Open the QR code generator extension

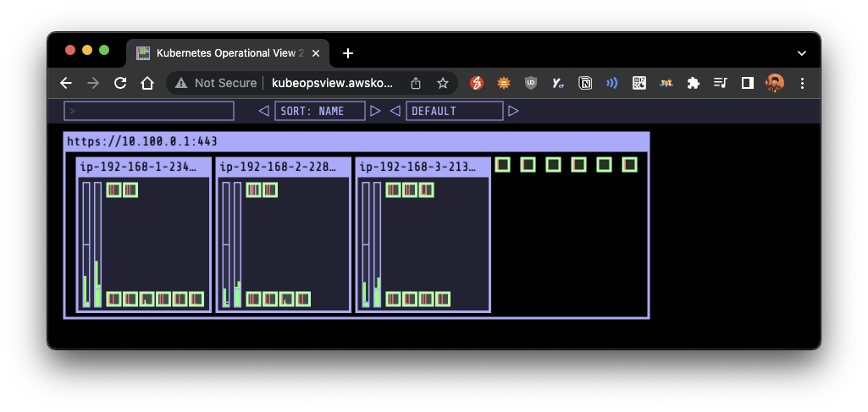(639, 83)
